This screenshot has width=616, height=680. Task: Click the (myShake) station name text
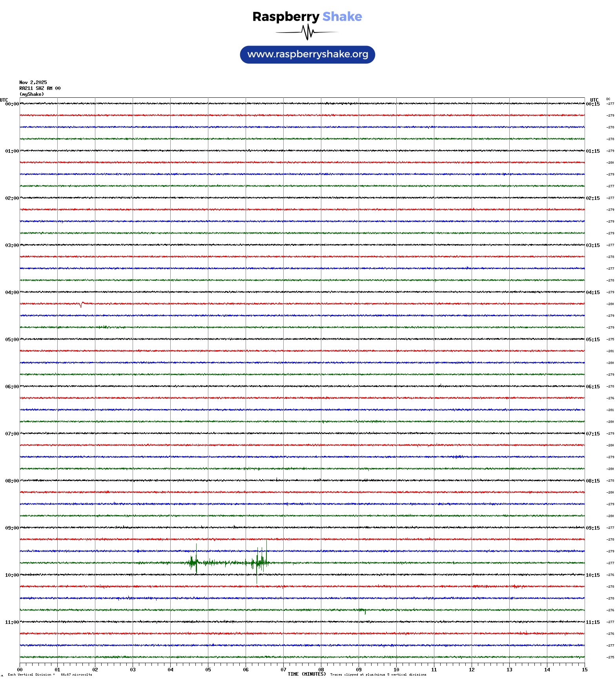[32, 94]
